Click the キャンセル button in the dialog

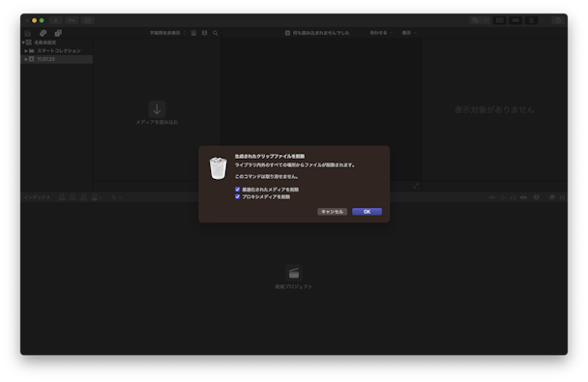(332, 212)
